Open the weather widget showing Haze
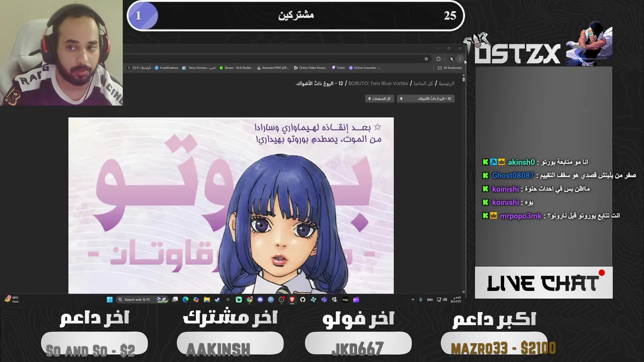 [x=11, y=299]
